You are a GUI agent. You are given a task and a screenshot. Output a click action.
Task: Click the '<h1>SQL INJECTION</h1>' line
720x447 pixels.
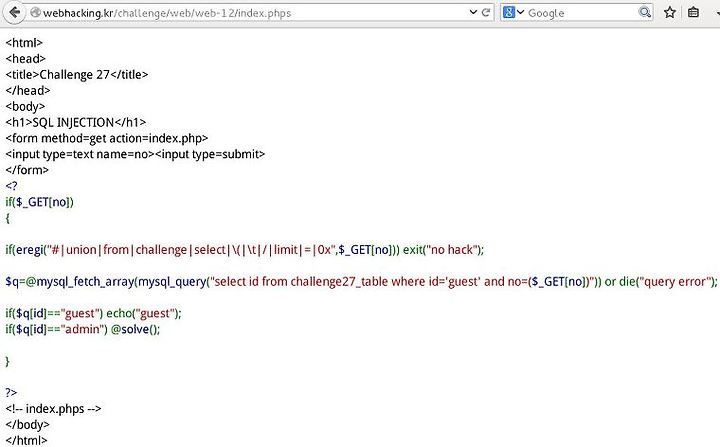[x=76, y=122]
